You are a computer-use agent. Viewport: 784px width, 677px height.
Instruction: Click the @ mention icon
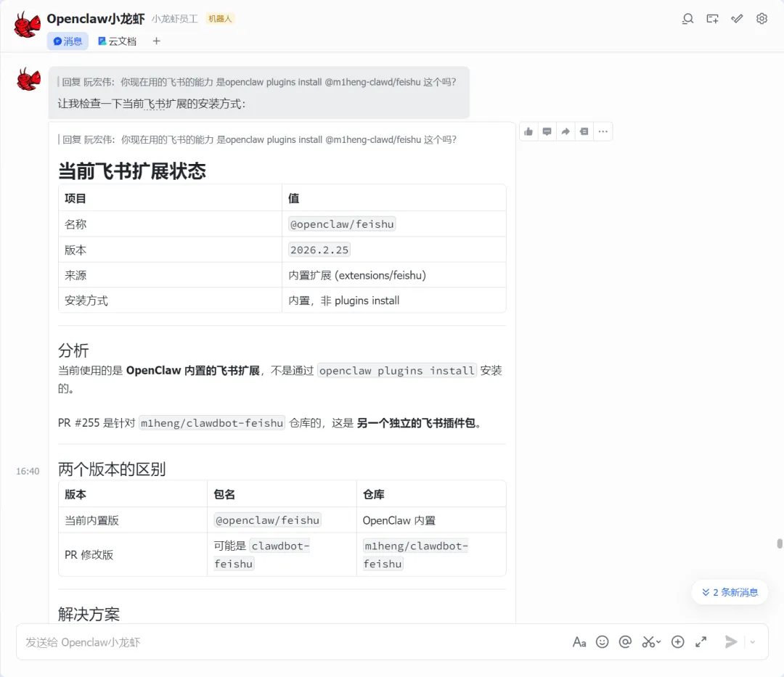pyautogui.click(x=625, y=642)
